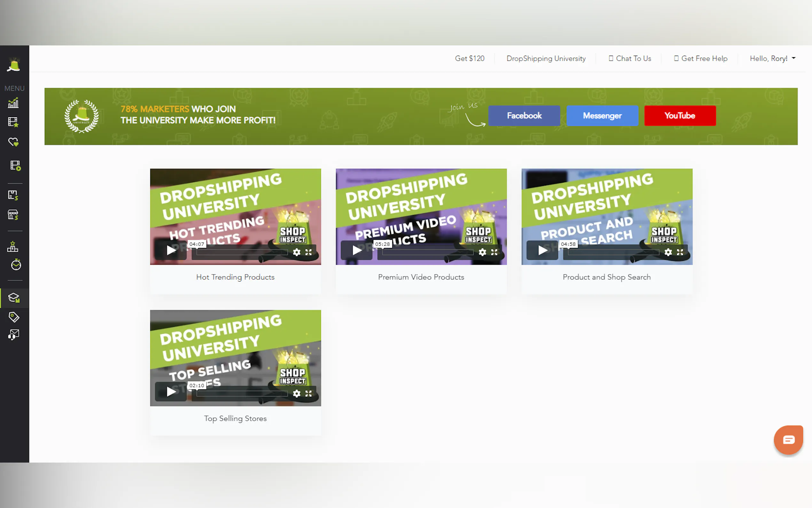Seek in Premium Video Products progress bar

point(427,252)
